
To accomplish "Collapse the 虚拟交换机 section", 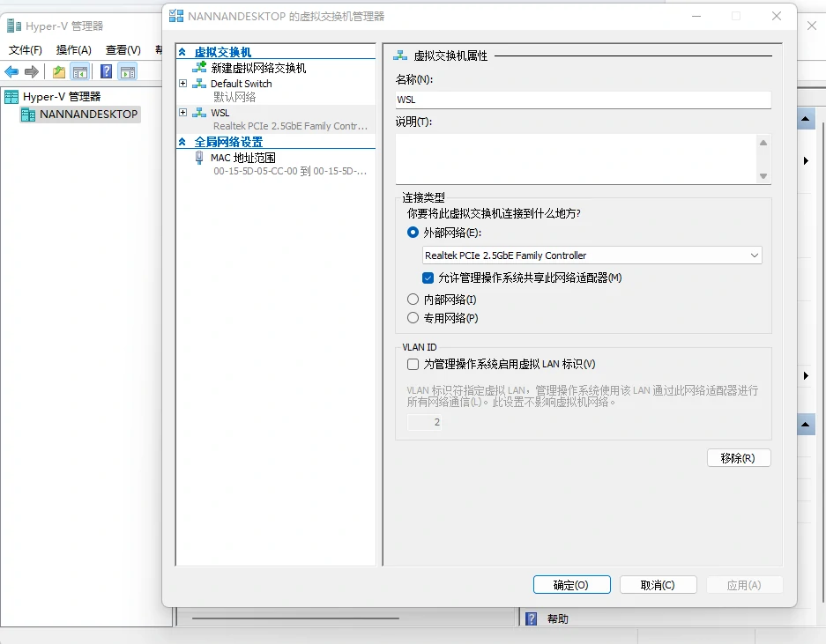I will point(182,52).
